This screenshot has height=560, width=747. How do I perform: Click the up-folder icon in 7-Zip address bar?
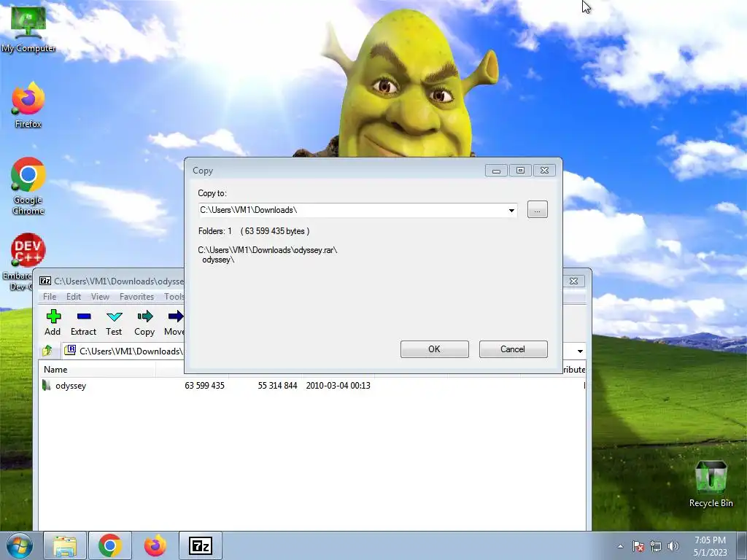47,351
